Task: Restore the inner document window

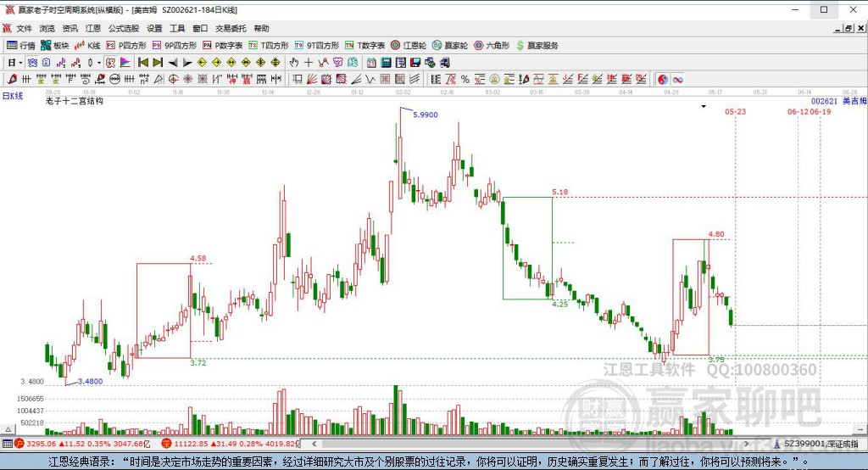Action: point(848,29)
